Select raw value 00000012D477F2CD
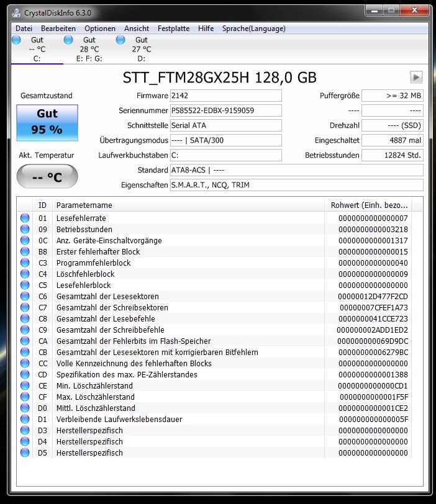 pos(373,296)
